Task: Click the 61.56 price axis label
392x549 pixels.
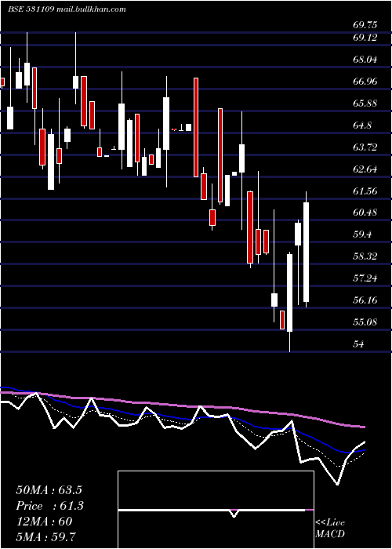Action: pyautogui.click(x=365, y=191)
